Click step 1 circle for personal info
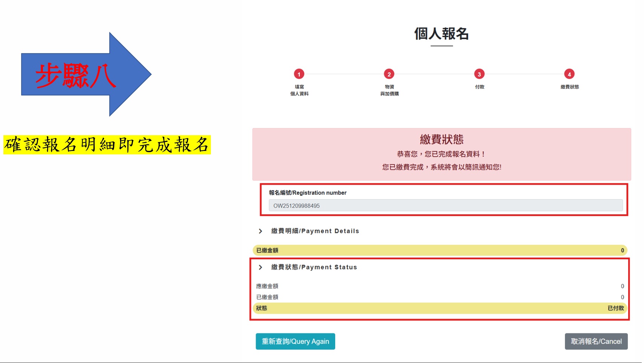Image resolution: width=644 pixels, height=363 pixels. pyautogui.click(x=299, y=74)
